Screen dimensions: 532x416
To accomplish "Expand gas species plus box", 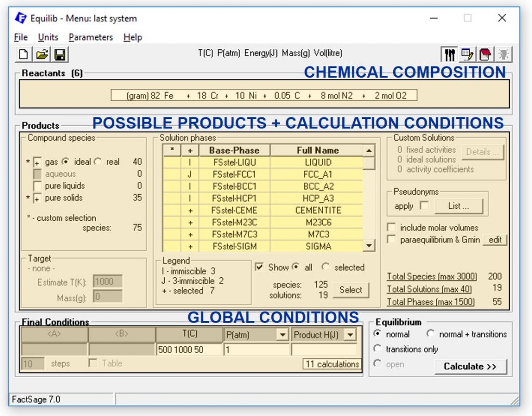I will point(37,162).
